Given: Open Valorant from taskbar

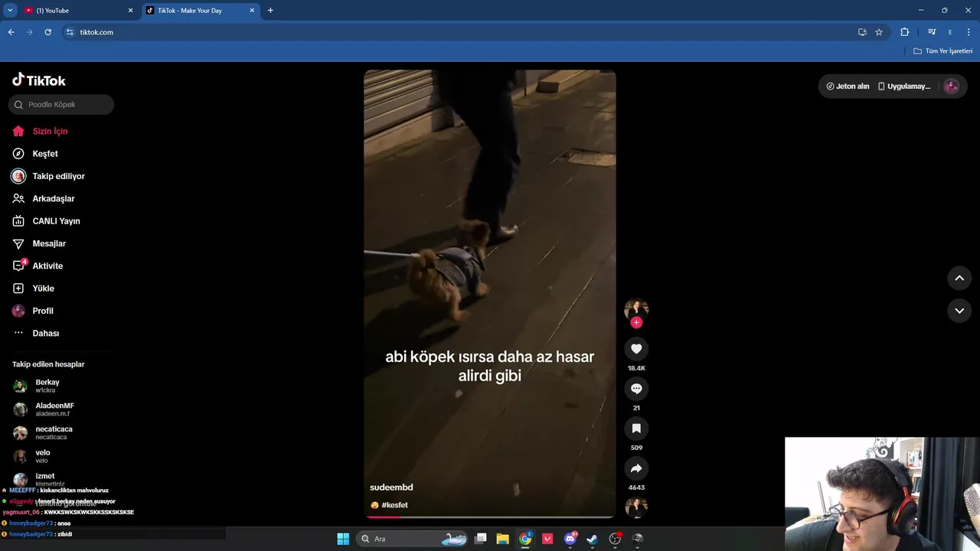Looking at the screenshot, I should tap(547, 539).
